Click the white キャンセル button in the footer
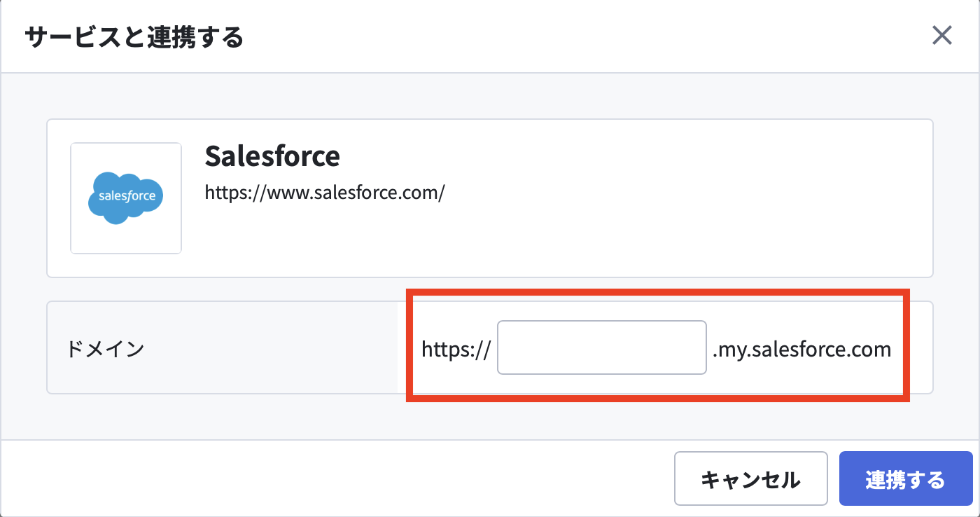Image resolution: width=980 pixels, height=517 pixels. 751,478
